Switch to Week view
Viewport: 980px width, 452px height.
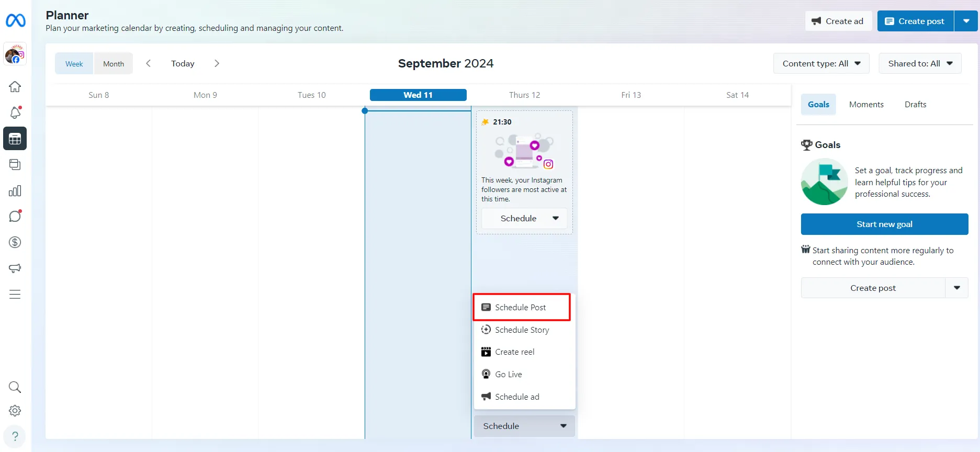click(x=74, y=63)
